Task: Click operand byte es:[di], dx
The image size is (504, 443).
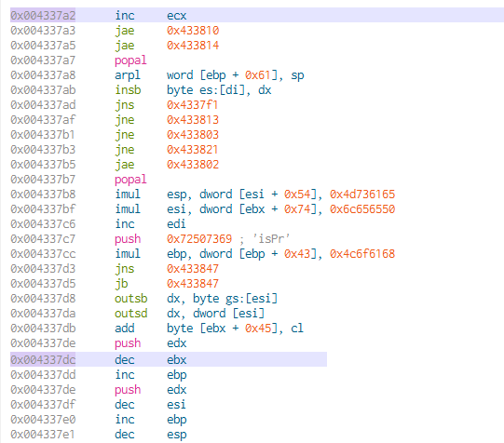Action: (x=219, y=90)
